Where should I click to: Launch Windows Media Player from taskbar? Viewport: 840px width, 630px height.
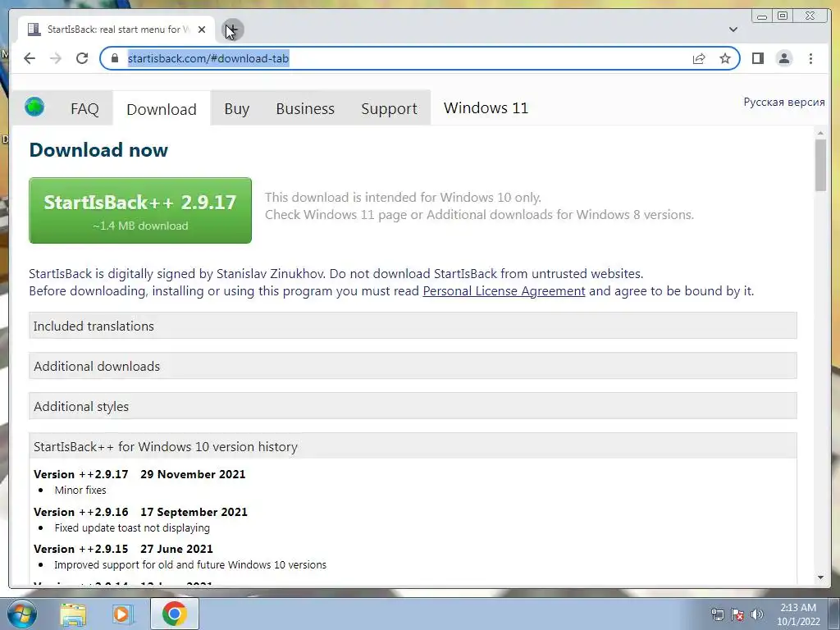pos(122,614)
